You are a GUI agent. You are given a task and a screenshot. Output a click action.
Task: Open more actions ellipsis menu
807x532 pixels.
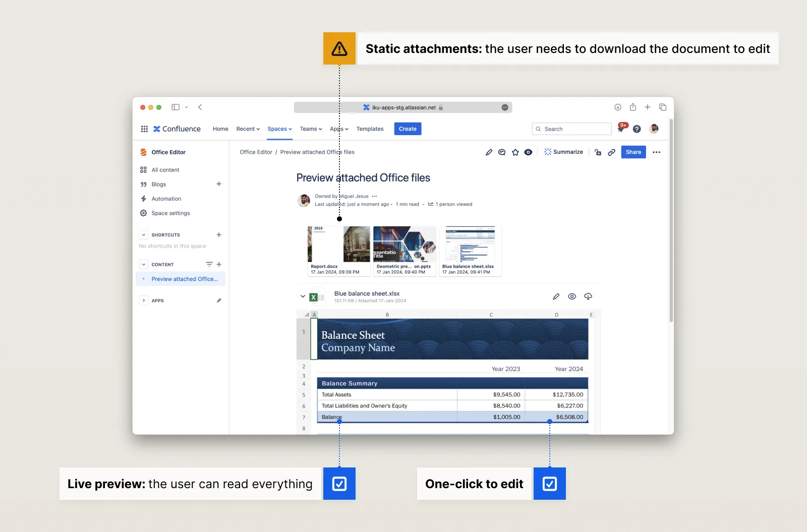coord(656,152)
